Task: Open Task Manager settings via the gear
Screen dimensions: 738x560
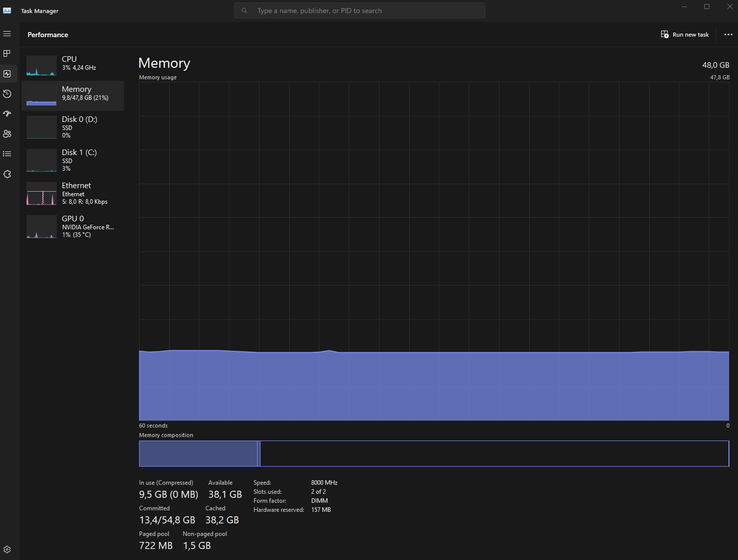Action: pyautogui.click(x=7, y=549)
